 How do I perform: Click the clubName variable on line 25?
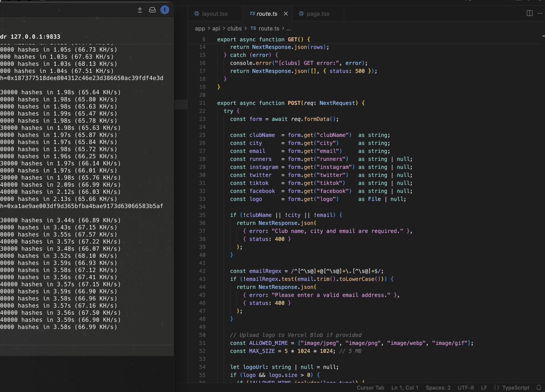(262, 135)
